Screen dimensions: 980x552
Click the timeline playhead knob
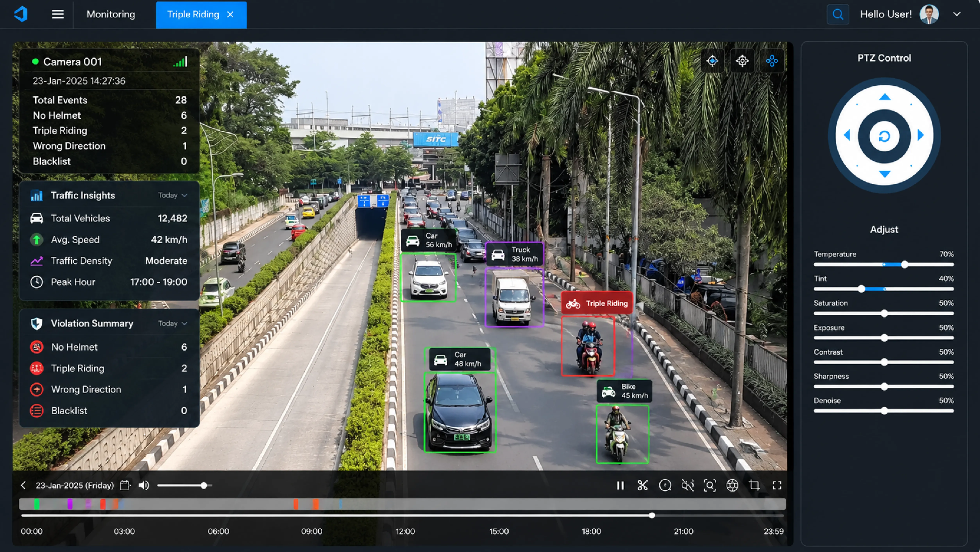tap(652, 515)
